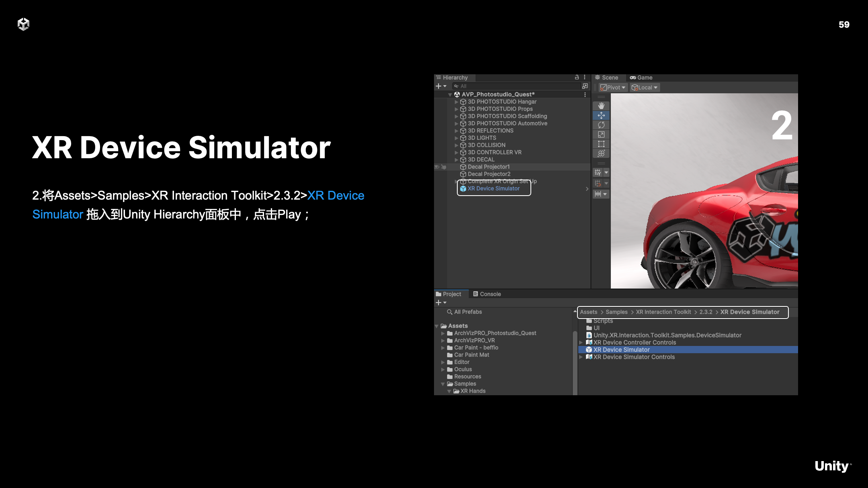Open scene options kebab menu for AVP_Photostudio_Quest
868x488 pixels.
click(585, 94)
